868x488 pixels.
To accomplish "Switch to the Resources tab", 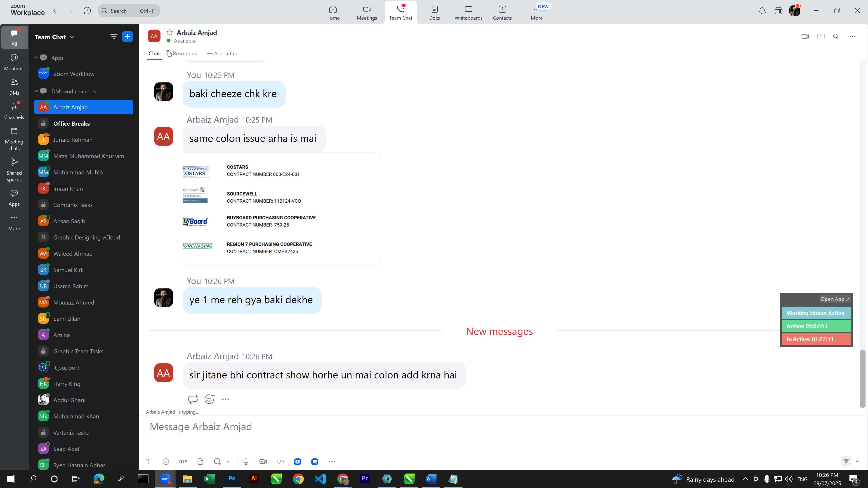I will (181, 54).
